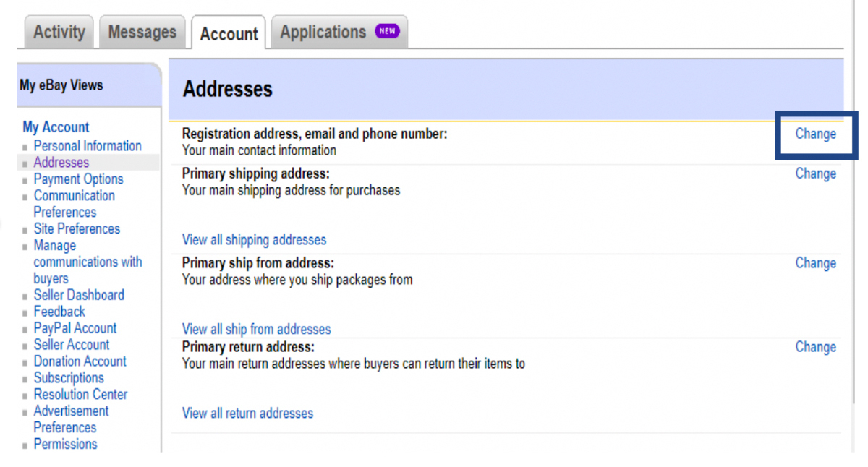Change the primary ship from address
The height and width of the screenshot is (467, 868).
point(816,263)
